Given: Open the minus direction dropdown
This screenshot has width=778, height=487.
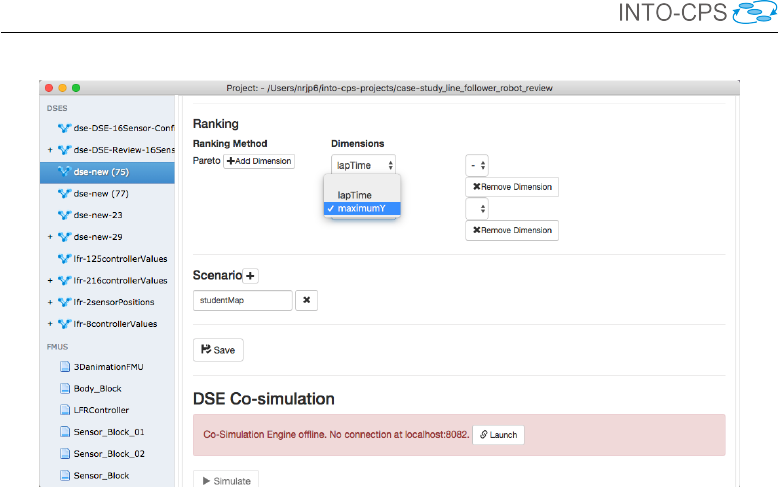Looking at the screenshot, I should click(x=476, y=164).
